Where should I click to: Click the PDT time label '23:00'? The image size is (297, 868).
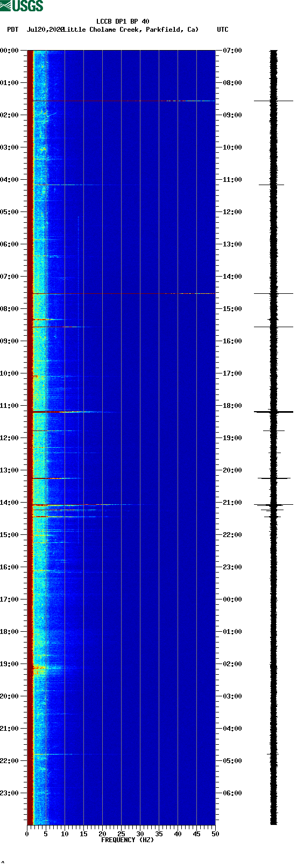click(10, 793)
